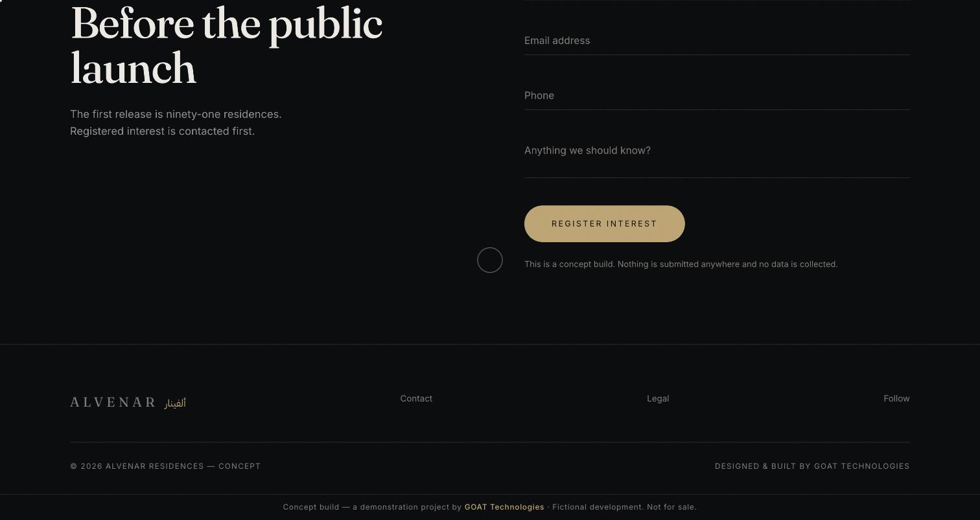Click the ninety-one residences sentence
This screenshot has height=520, width=980.
click(176, 114)
